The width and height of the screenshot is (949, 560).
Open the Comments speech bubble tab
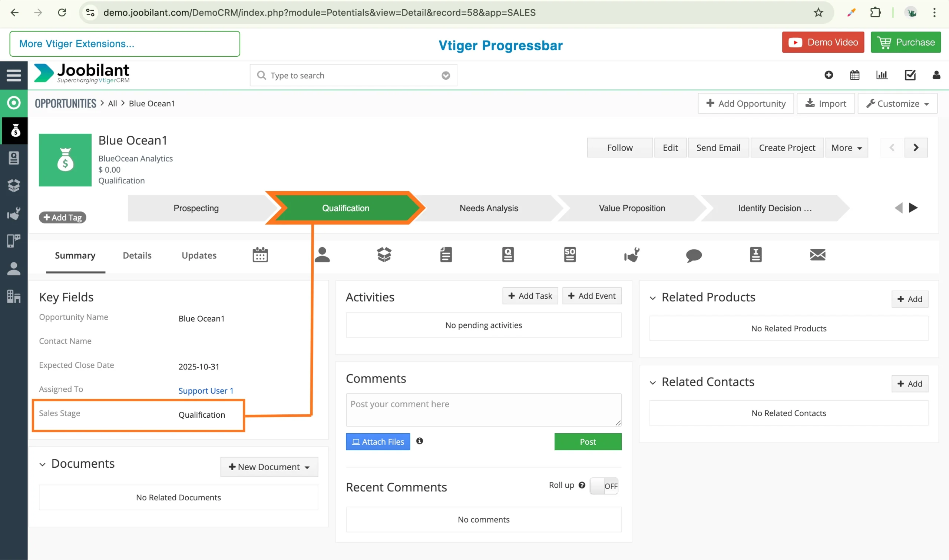pos(694,255)
